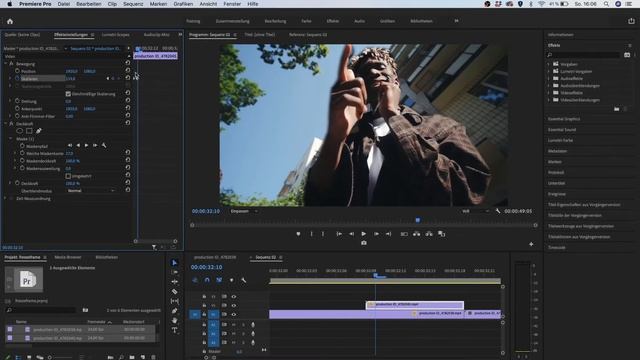640x360 pixels.
Task: Expand the Zeit-Neuzuordnung effect
Action: tap(5, 198)
